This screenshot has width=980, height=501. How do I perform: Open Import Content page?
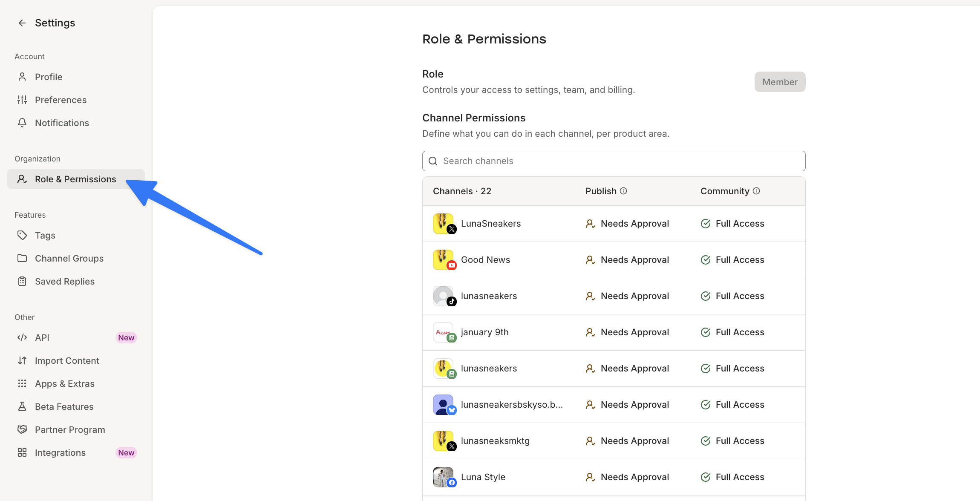click(x=76, y=361)
